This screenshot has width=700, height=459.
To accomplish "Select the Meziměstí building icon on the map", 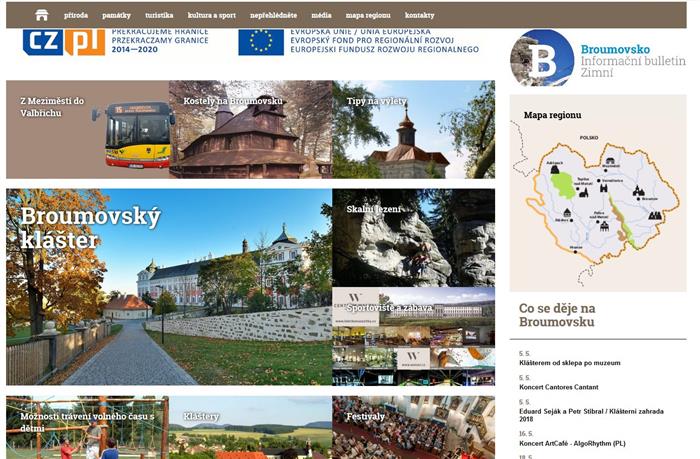I will pyautogui.click(x=610, y=161).
